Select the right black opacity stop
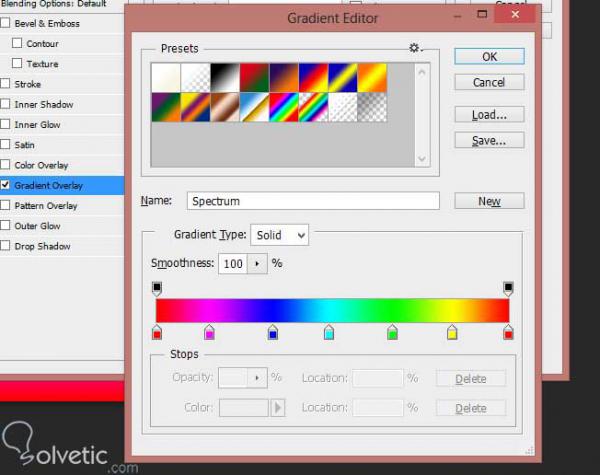Screen dimensions: 600x475 coord(508,289)
